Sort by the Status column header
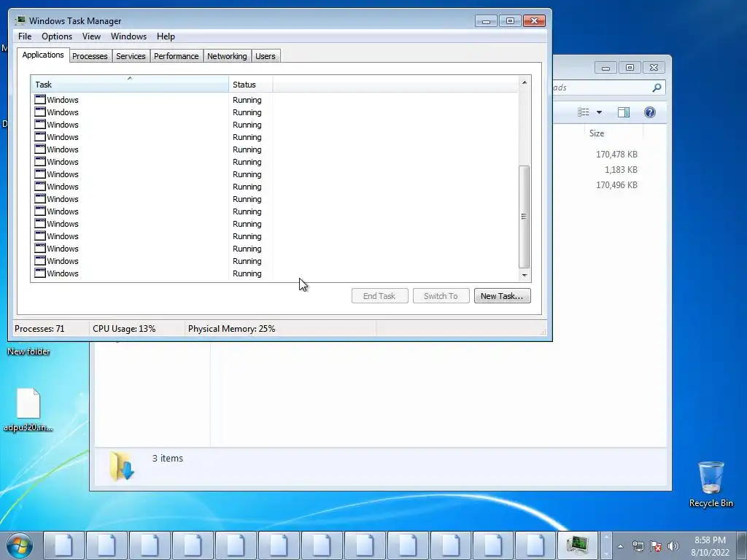The width and height of the screenshot is (747, 560). pyautogui.click(x=251, y=85)
